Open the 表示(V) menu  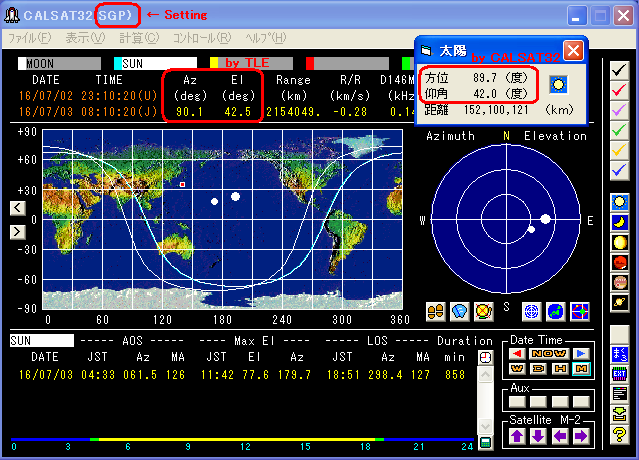tap(85, 38)
